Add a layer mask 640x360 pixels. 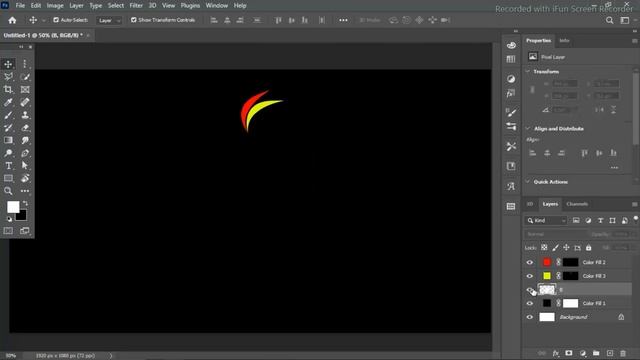569,353
